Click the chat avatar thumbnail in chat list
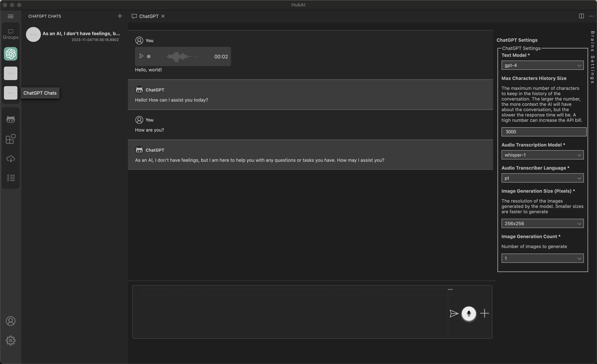The width and height of the screenshot is (597, 364). (x=33, y=34)
